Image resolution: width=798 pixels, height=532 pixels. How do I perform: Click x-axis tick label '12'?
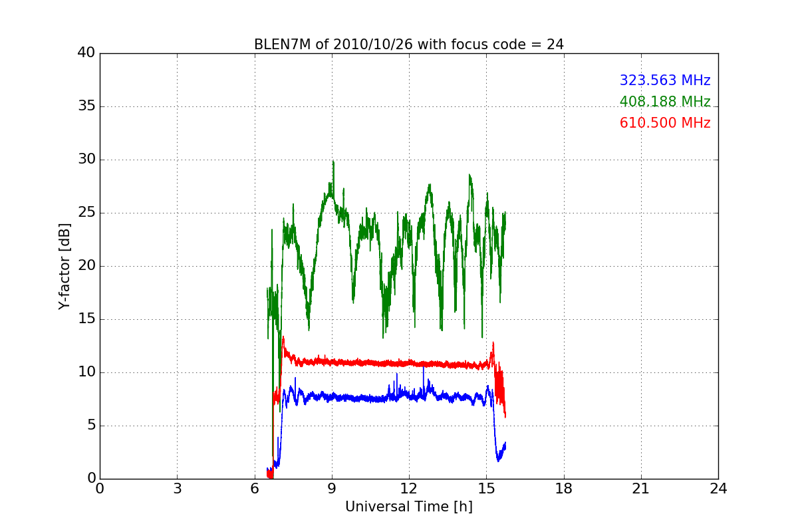pos(409,489)
